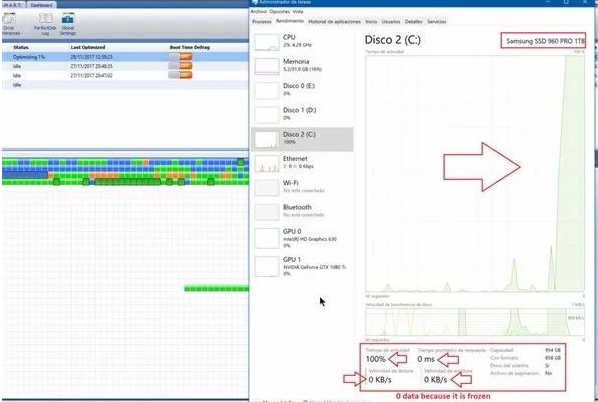Click the 28/11/2017 12:58:23 date cell
The width and height of the screenshot is (598, 402).
click(91, 57)
